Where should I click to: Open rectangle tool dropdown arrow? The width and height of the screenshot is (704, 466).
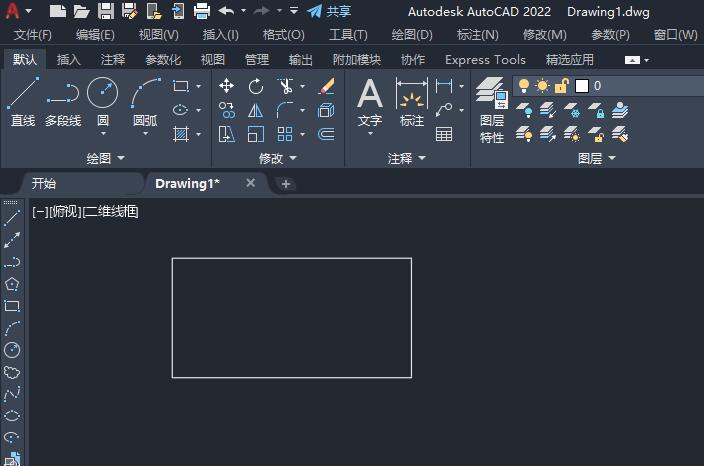[198, 86]
